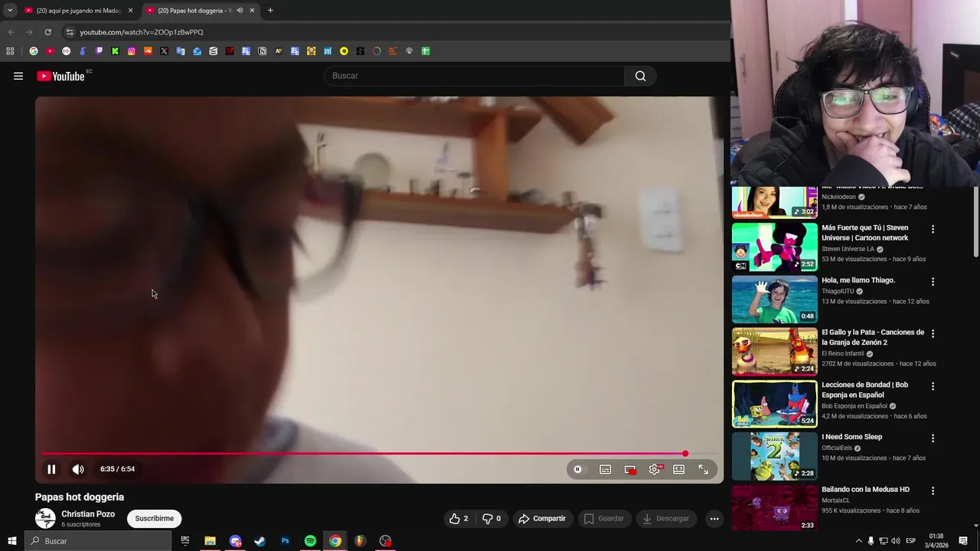Click the Descargar download button
The width and height of the screenshot is (980, 551).
pyautogui.click(x=666, y=519)
